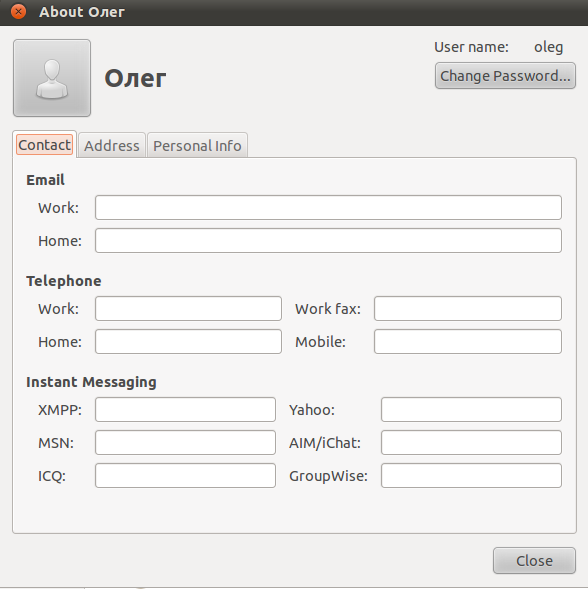Click the user avatar picture button
The image size is (588, 589).
coord(52,78)
